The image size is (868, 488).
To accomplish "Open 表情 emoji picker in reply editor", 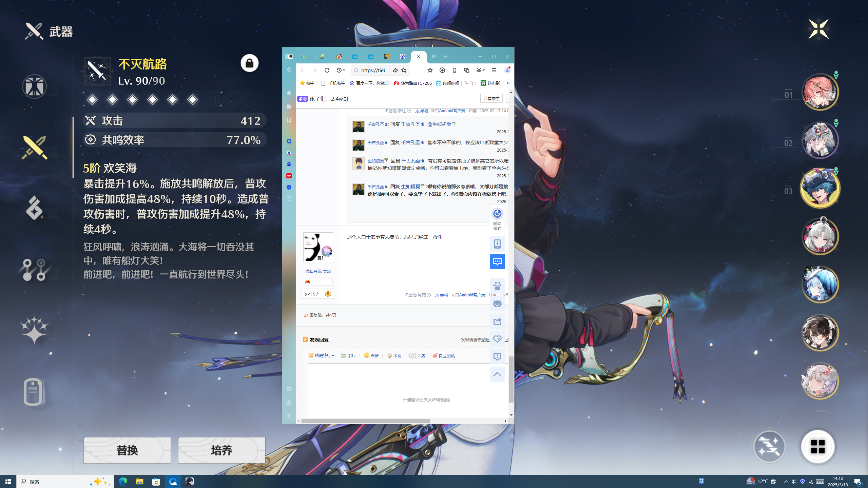I will click(371, 355).
